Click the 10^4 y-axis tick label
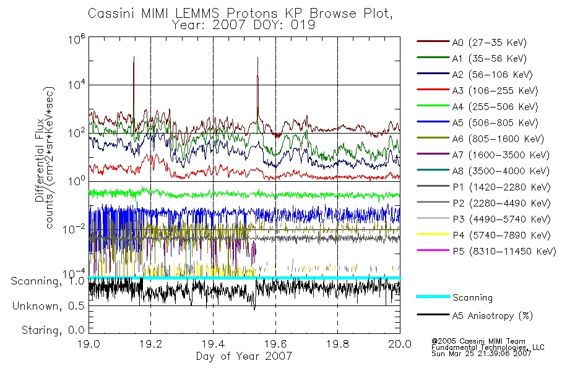588x371 pixels. coord(77,85)
